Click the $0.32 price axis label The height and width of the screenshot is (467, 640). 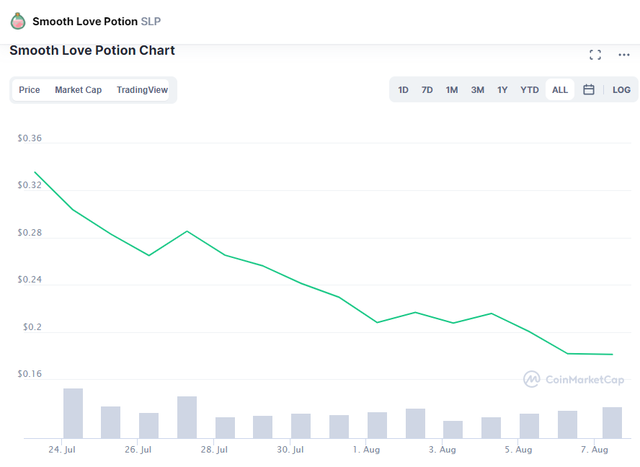tap(29, 185)
